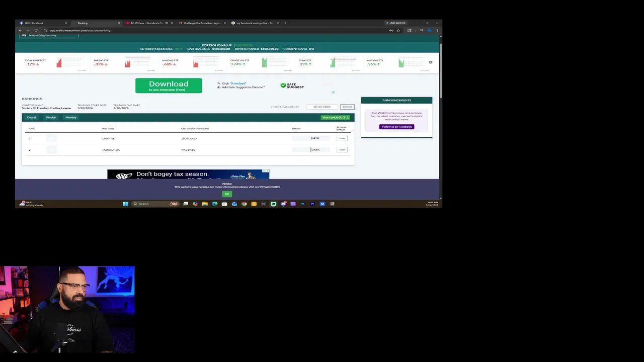This screenshot has height=362, width=644.
Task: Click the small ad info icon
Action: pyautogui.click(x=333, y=92)
